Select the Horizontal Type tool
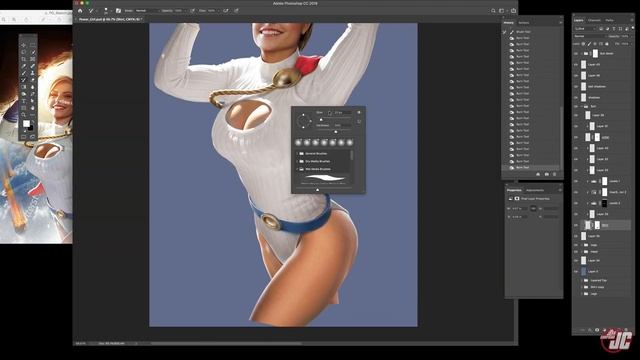640x360 pixels. tap(24, 101)
